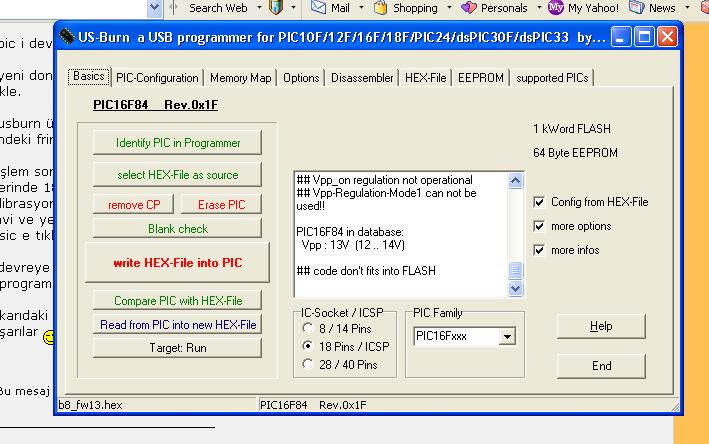Click Identify PIC in Programmer button

178,143
